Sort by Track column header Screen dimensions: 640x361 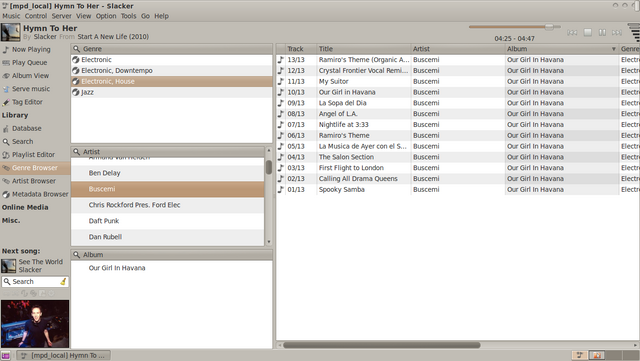coord(300,49)
